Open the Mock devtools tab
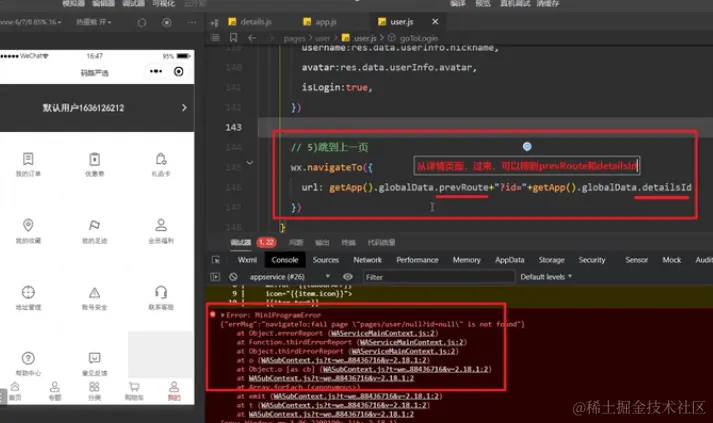This screenshot has width=713, height=423. click(x=671, y=260)
